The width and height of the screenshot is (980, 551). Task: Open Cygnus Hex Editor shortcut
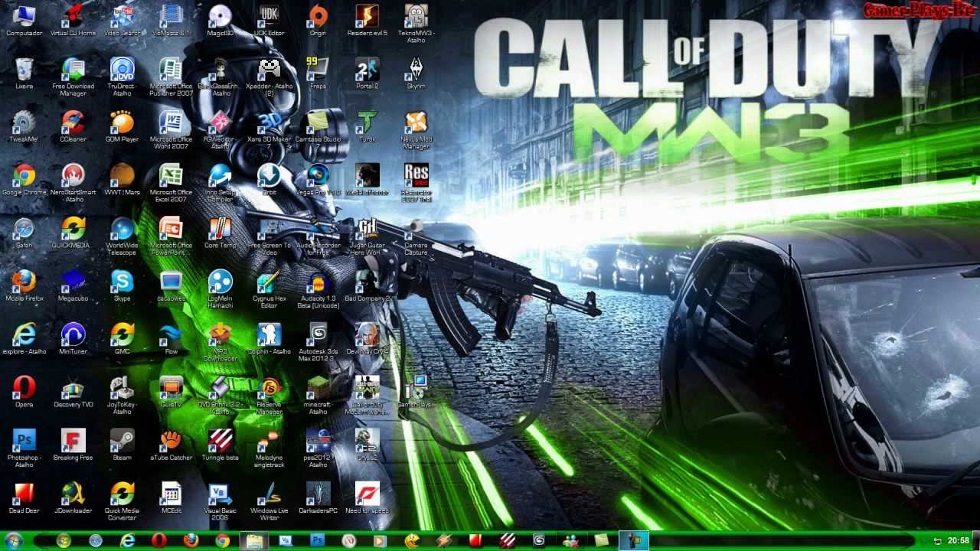(269, 289)
